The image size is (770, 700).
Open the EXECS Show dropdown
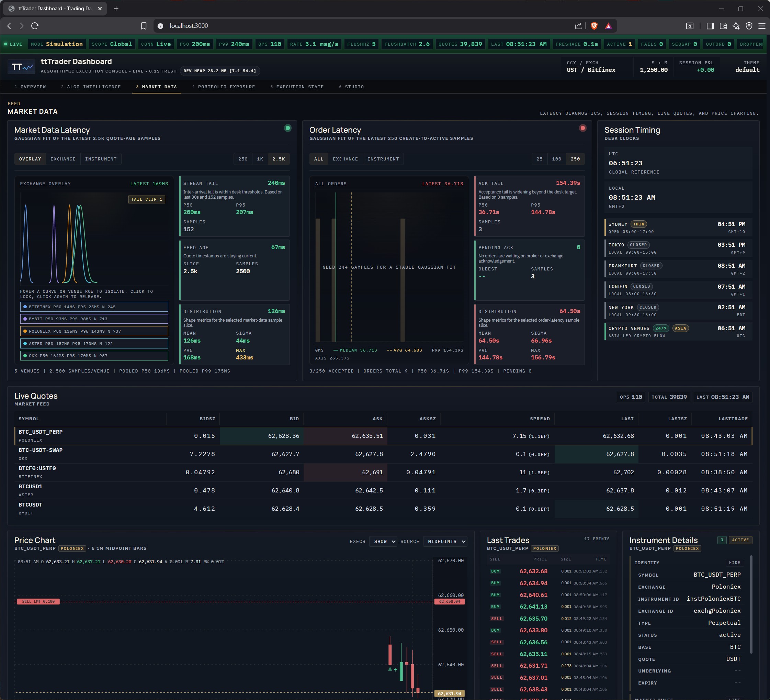[x=384, y=542]
